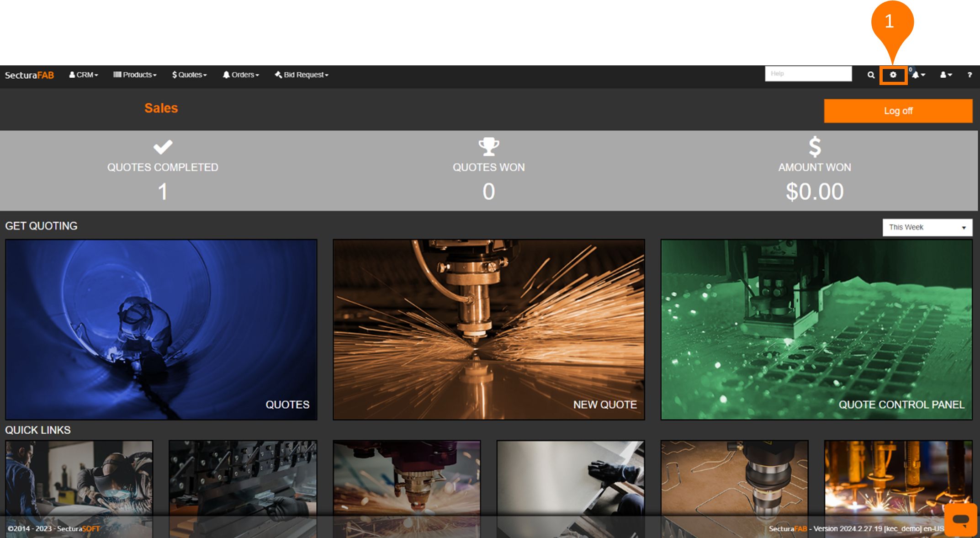
Task: Click the question mark help icon
Action: point(969,75)
